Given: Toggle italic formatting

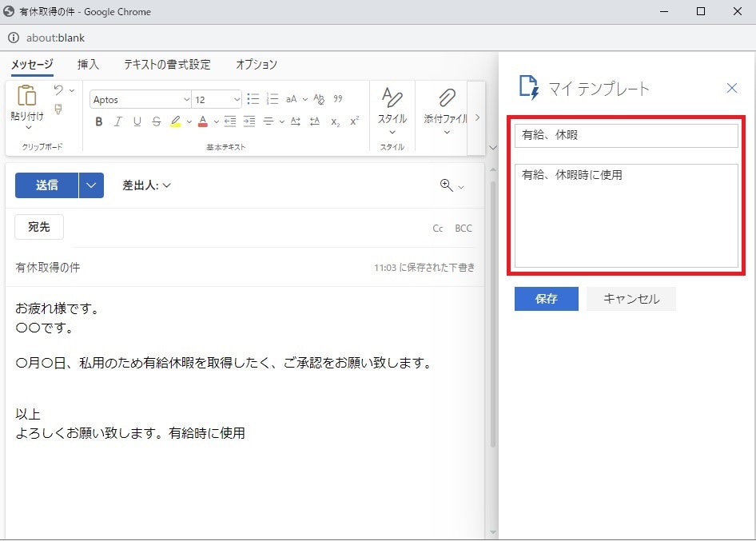Looking at the screenshot, I should pos(117,121).
